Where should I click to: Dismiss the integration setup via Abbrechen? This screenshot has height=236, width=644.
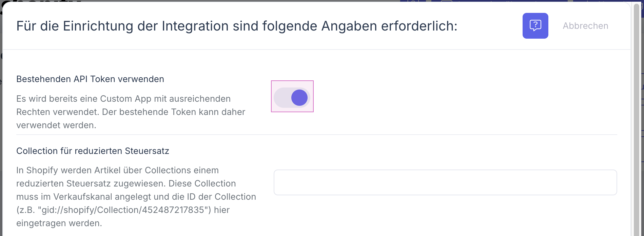pyautogui.click(x=585, y=26)
